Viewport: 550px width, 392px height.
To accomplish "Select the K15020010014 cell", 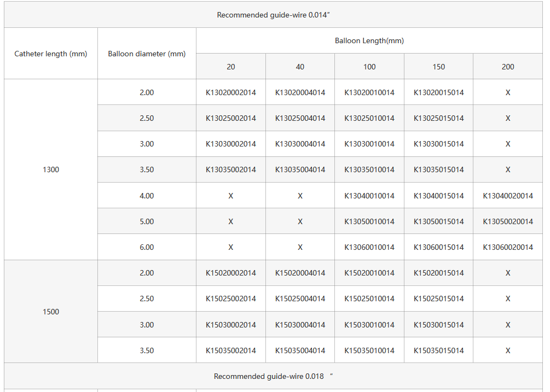I will click(x=369, y=273).
